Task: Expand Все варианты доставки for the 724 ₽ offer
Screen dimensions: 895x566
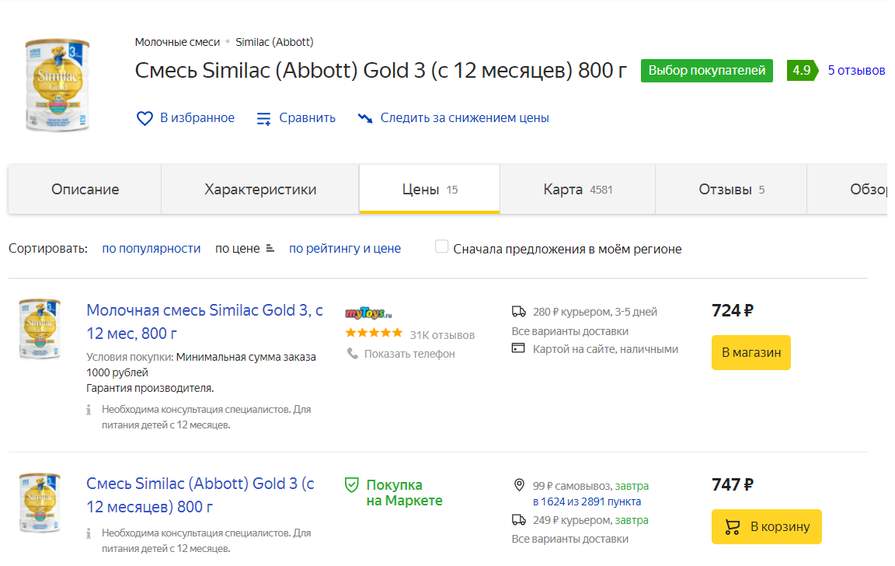Action: click(x=570, y=331)
